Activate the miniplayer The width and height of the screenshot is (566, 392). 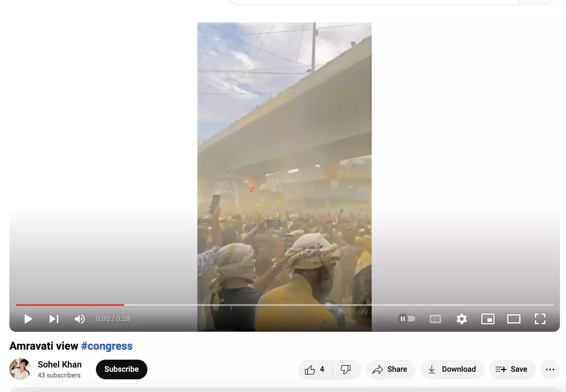click(488, 319)
